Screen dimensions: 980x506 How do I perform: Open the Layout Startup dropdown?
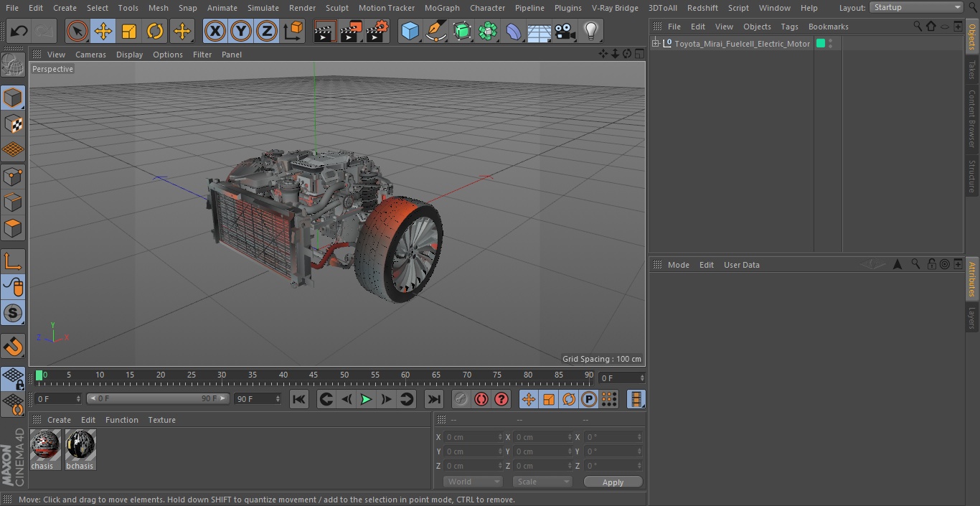click(916, 7)
